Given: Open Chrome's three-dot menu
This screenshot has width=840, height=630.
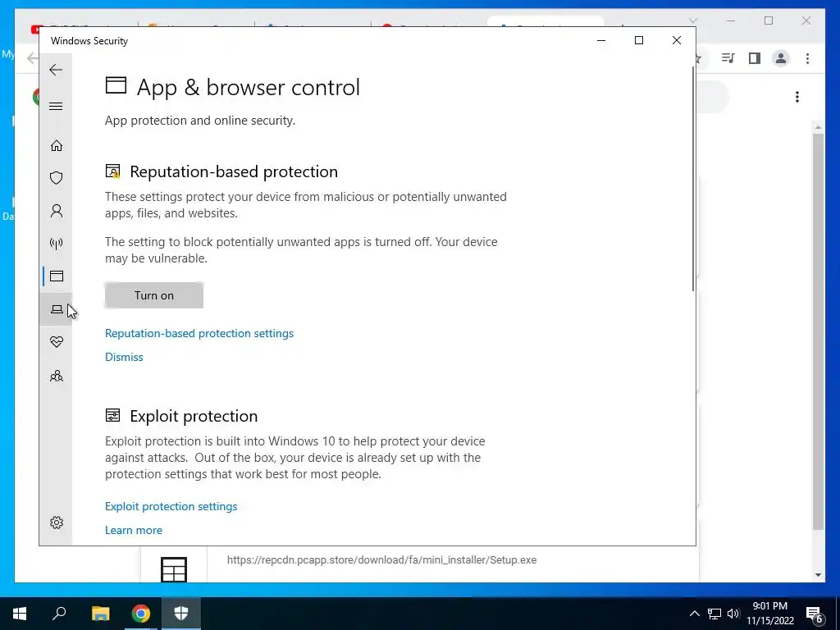Looking at the screenshot, I should (x=807, y=58).
